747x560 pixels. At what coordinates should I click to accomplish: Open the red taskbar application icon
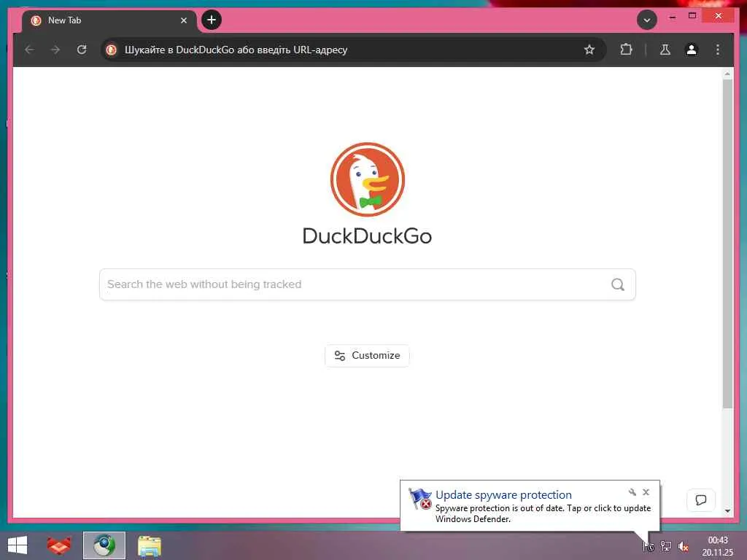tap(59, 545)
